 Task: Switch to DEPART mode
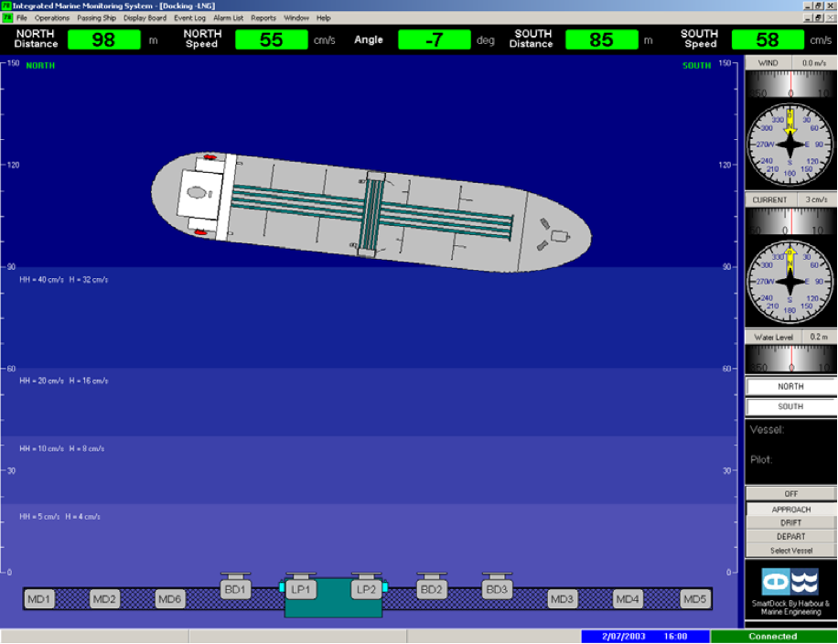click(x=790, y=537)
